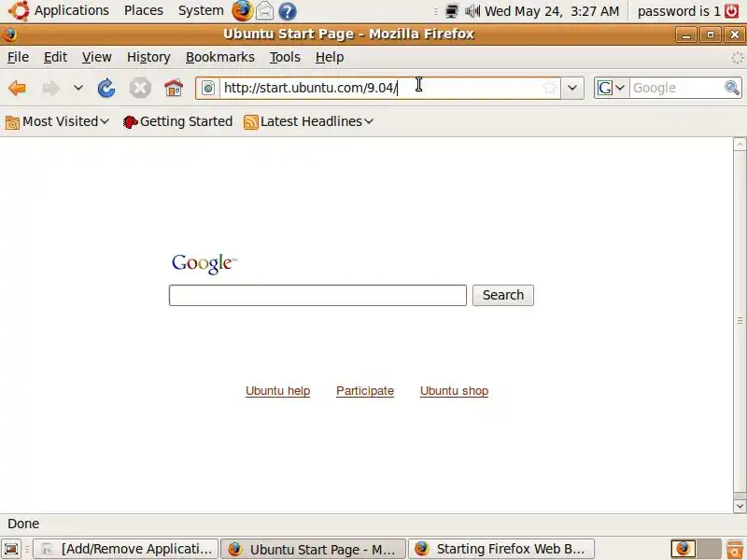
Task: Click the greyed Forward arrow button
Action: coord(51,88)
